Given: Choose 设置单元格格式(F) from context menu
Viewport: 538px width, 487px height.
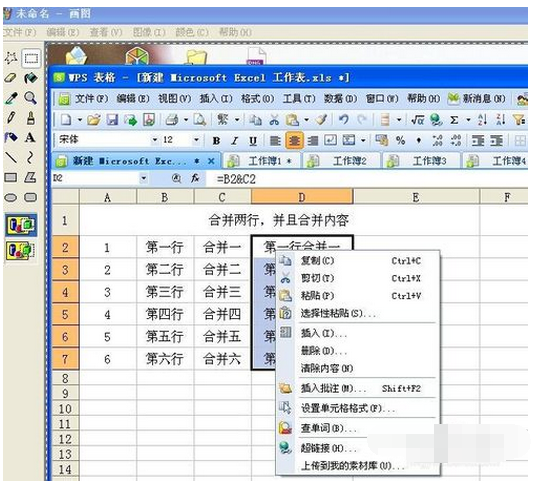Looking at the screenshot, I should click(x=358, y=408).
